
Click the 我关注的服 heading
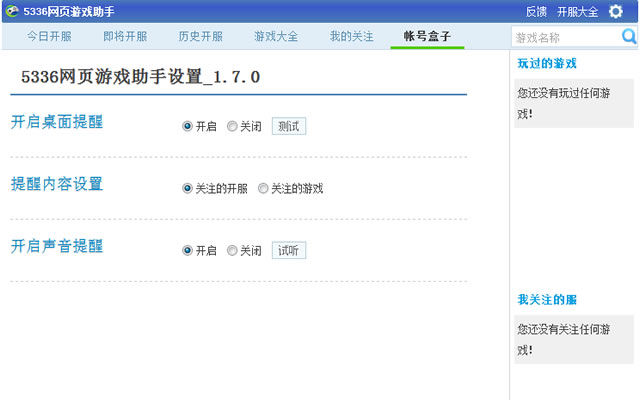click(547, 300)
